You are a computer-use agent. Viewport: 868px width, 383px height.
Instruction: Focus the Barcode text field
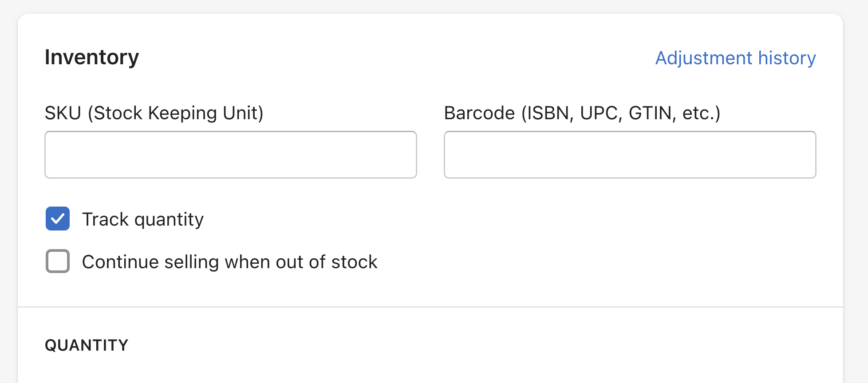pos(630,155)
